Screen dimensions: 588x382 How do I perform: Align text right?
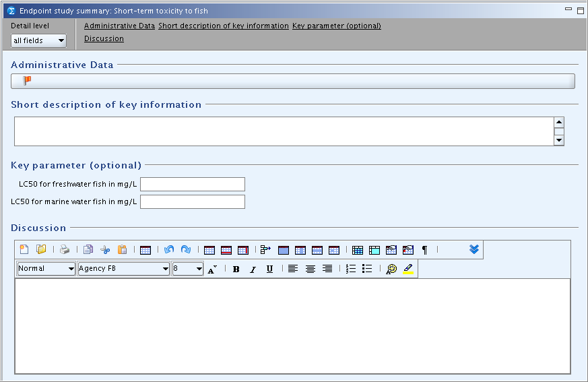click(327, 269)
